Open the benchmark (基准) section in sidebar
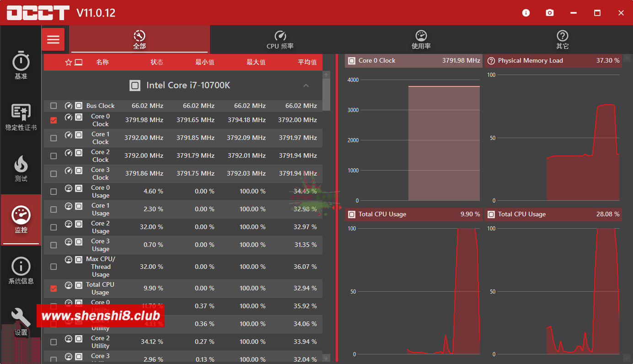Image resolution: width=633 pixels, height=364 pixels. 21,66
